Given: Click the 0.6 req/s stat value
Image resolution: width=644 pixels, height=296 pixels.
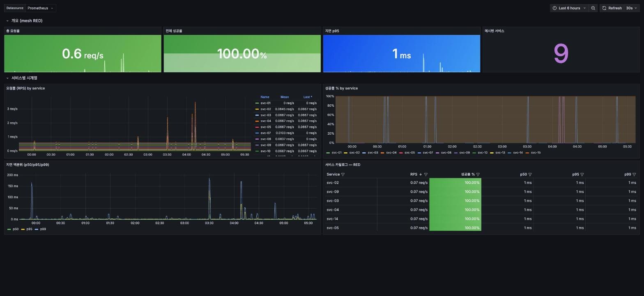Looking at the screenshot, I should tap(83, 54).
